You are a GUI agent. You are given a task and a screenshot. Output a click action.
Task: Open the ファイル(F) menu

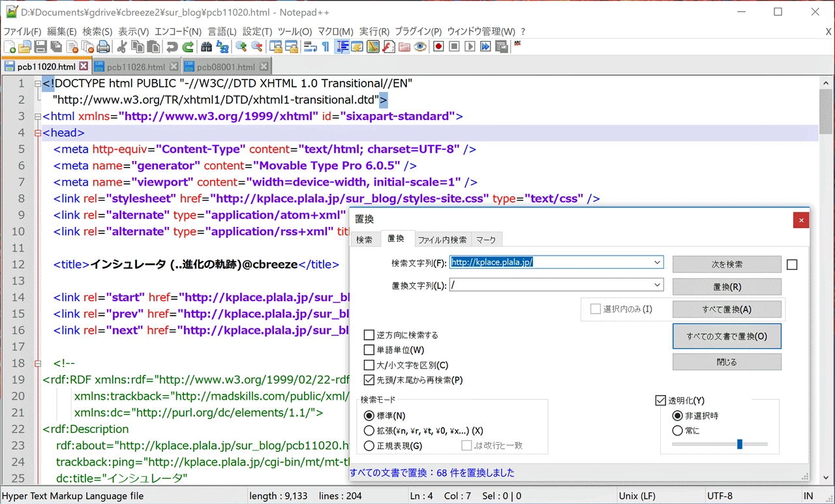coord(22,31)
